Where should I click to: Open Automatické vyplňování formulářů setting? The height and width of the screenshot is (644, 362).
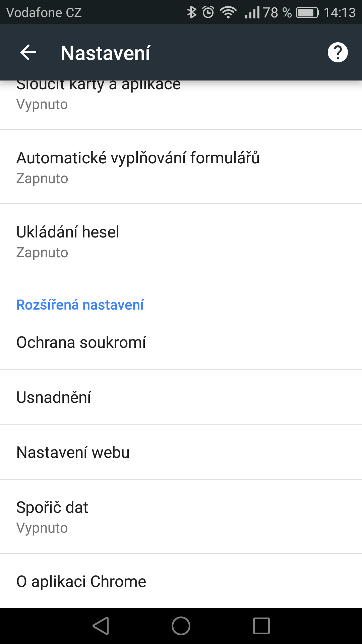point(181,167)
